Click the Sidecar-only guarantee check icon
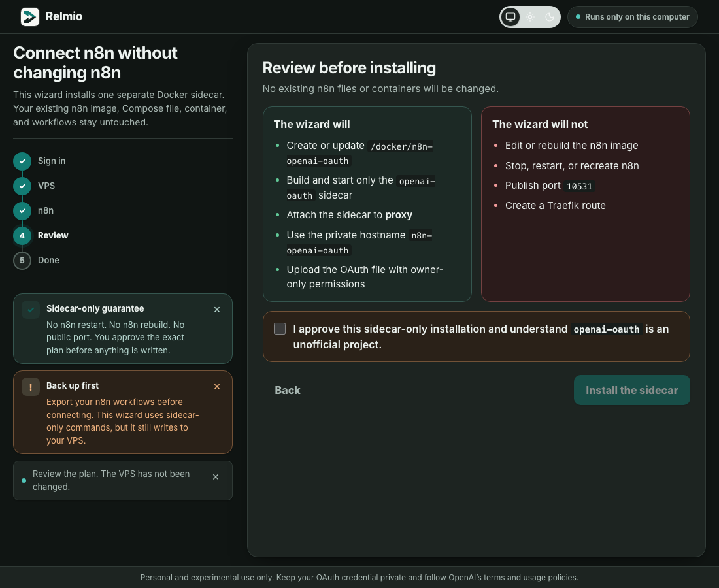Viewport: 719px width, 588px height. pos(31,310)
